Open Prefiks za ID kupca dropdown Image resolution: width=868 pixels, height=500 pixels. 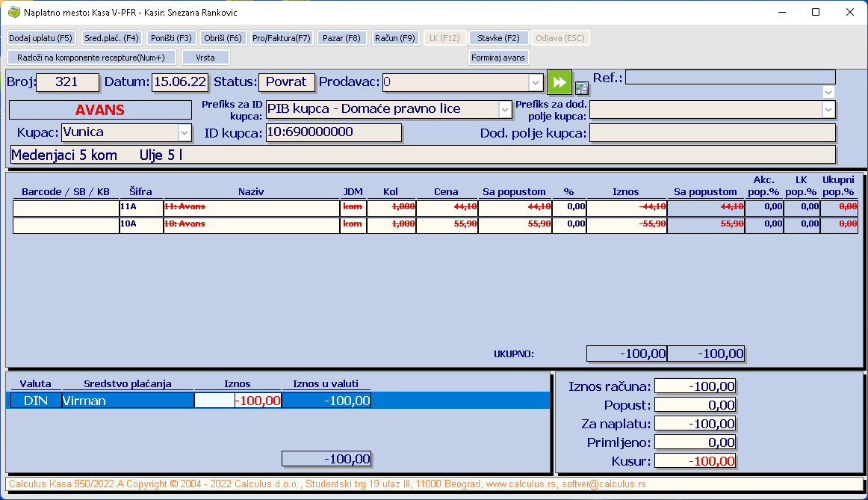(x=504, y=110)
